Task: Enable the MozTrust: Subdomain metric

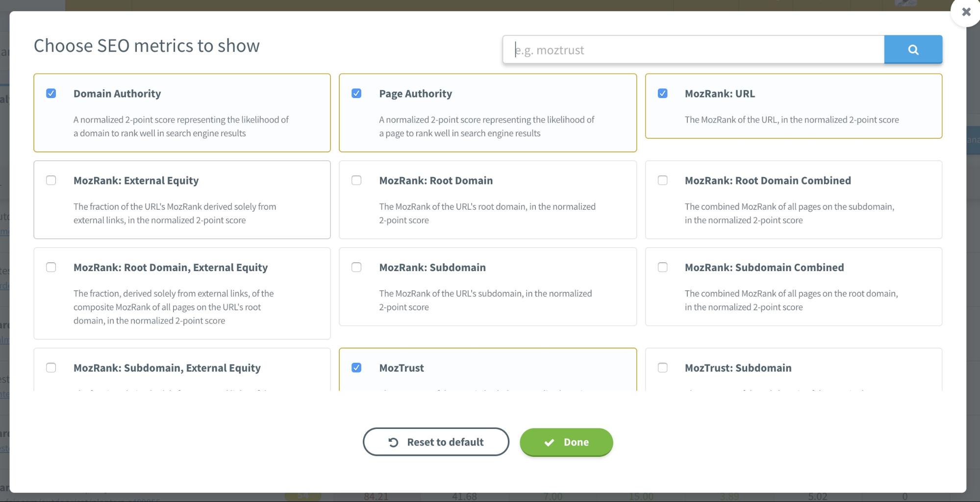Action: (x=663, y=368)
